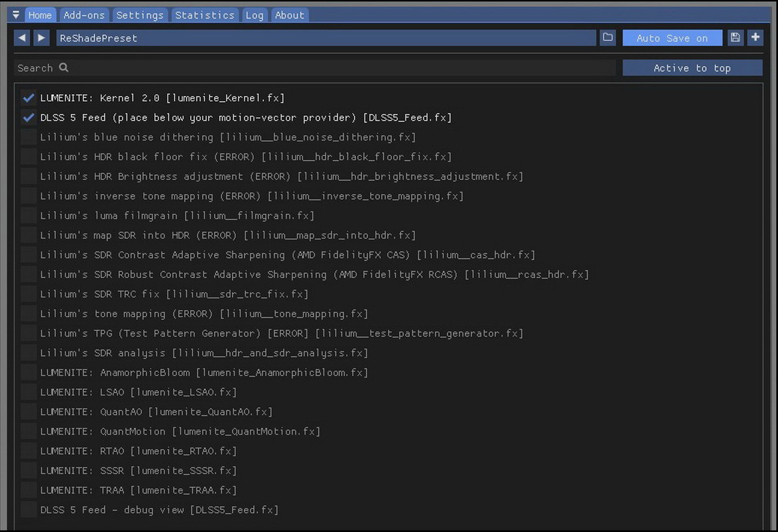The height and width of the screenshot is (532, 778).
Task: Select text "LUMENITE: Kernel 2.0 [lumenite_Kernel.fx]"
Action: coord(162,98)
